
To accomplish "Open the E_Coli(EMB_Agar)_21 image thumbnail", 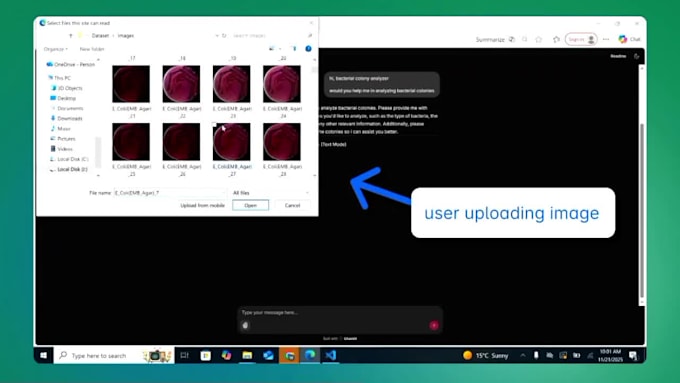I will (x=131, y=84).
